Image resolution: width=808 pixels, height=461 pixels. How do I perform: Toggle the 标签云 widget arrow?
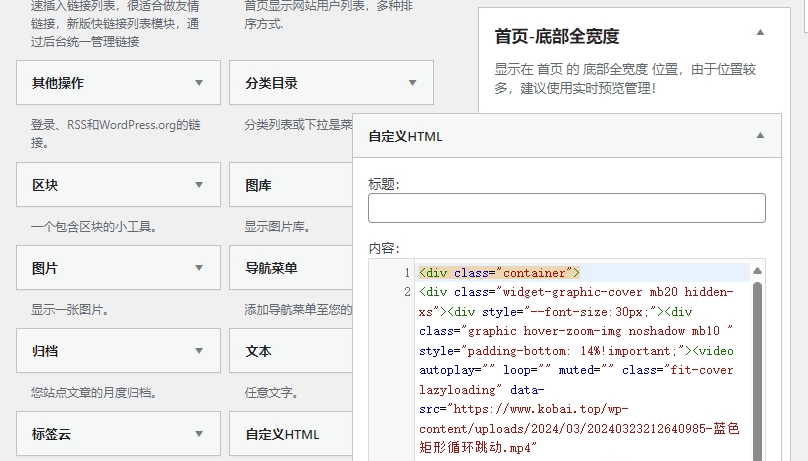coord(199,435)
